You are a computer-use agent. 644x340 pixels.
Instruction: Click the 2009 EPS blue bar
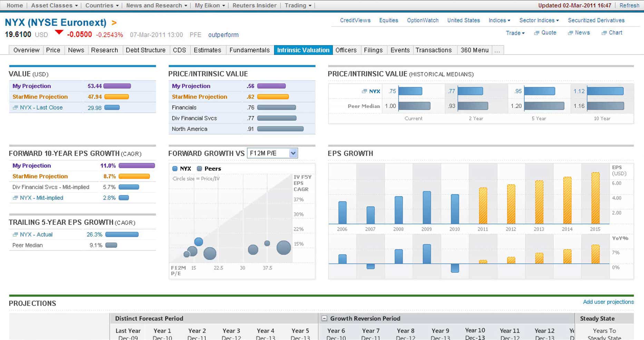pyautogui.click(x=427, y=208)
